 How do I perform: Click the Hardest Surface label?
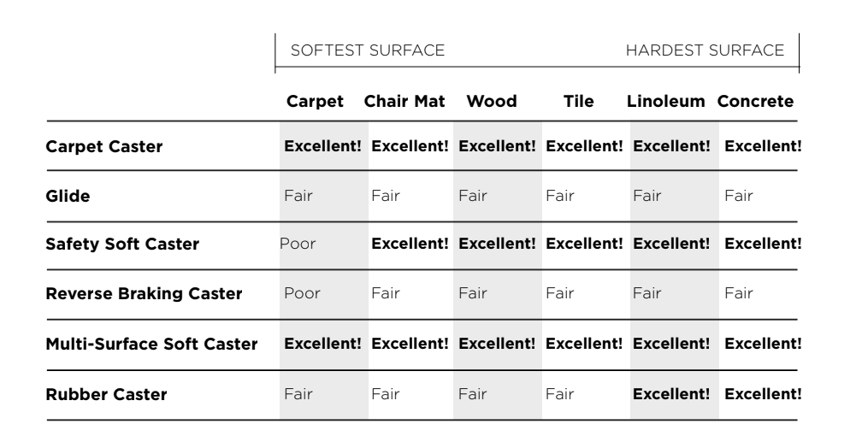point(705,51)
